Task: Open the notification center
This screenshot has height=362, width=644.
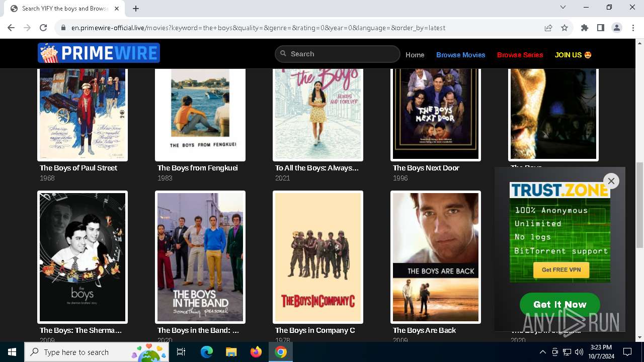Action: [x=627, y=352]
